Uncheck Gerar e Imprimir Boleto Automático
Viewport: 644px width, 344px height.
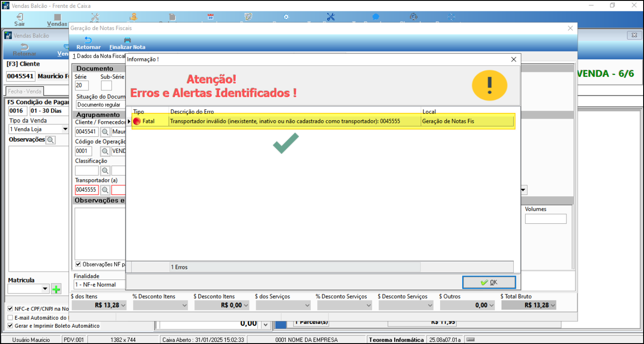(10, 326)
